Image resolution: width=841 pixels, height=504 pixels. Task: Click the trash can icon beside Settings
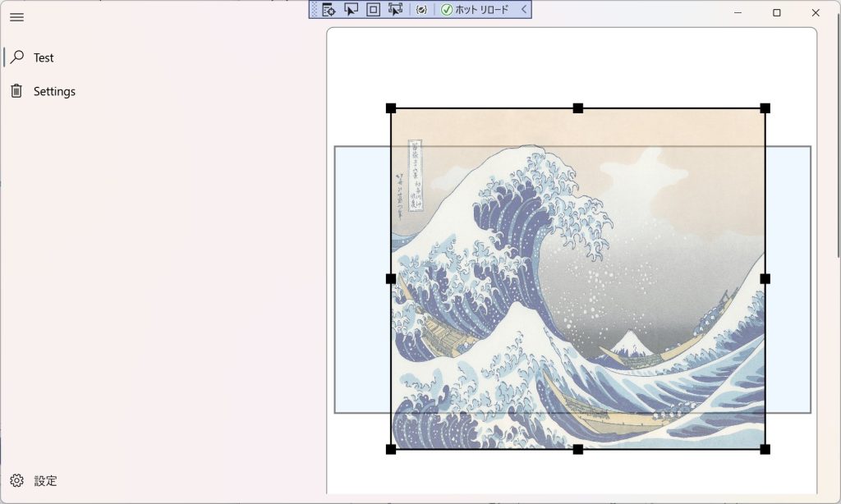[16, 90]
